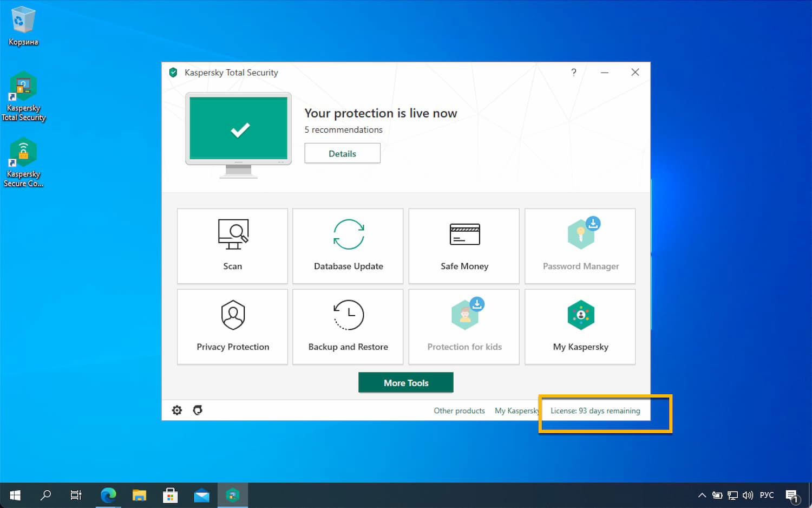Click the "5 recommendations" text

(x=343, y=130)
